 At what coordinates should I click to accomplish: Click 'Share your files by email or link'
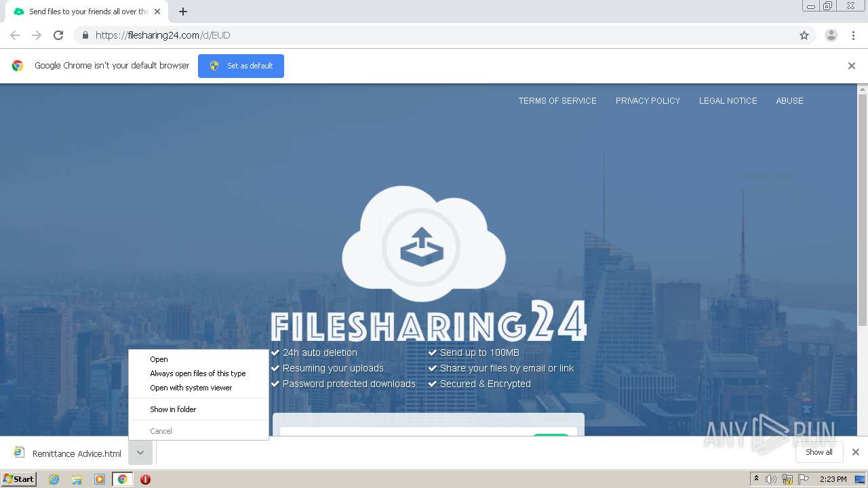click(x=507, y=368)
